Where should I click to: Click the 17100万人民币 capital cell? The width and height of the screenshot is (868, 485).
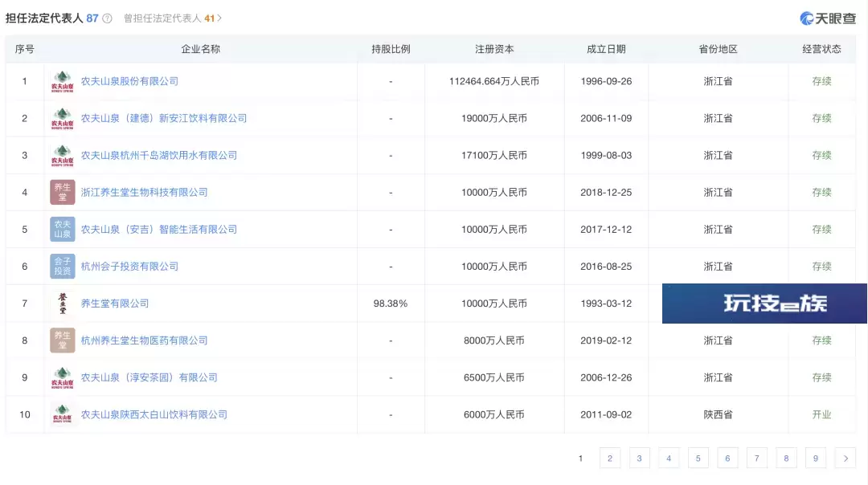pyautogui.click(x=494, y=156)
